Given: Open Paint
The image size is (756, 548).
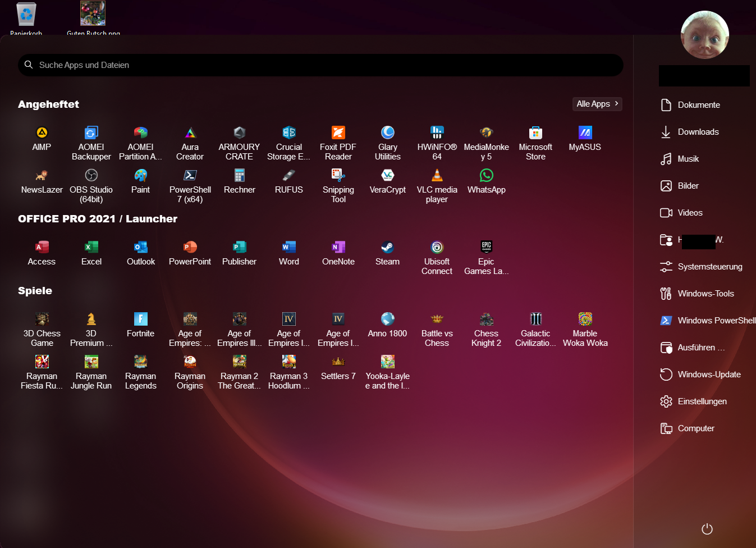Looking at the screenshot, I should pyautogui.click(x=140, y=181).
